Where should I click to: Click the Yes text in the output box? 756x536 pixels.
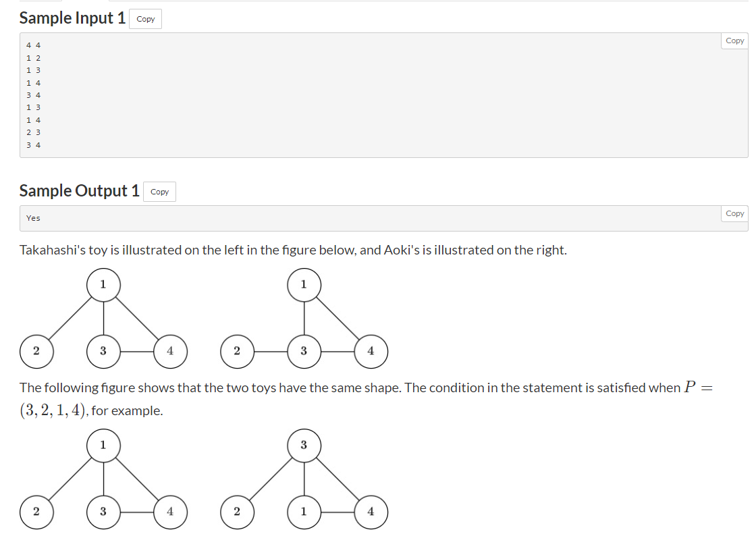pos(33,218)
